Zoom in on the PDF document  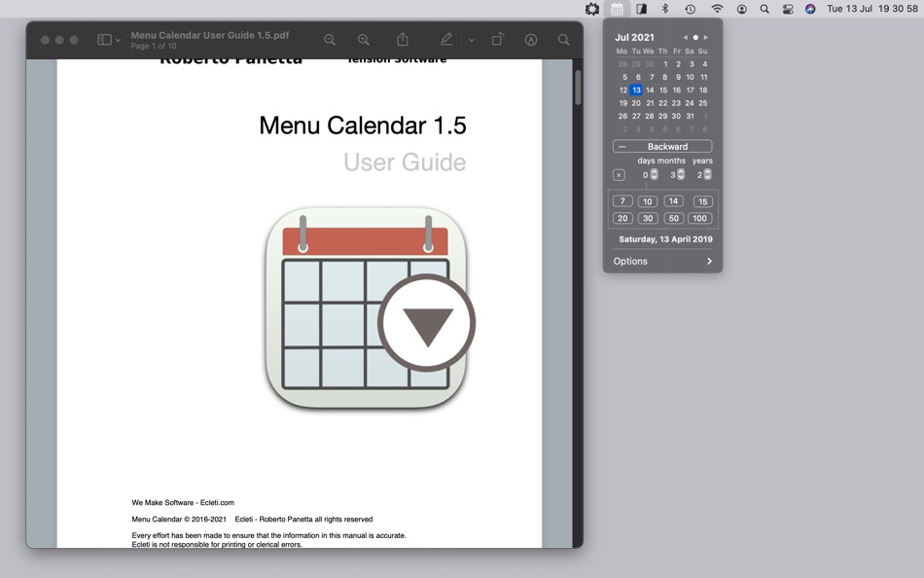[364, 40]
